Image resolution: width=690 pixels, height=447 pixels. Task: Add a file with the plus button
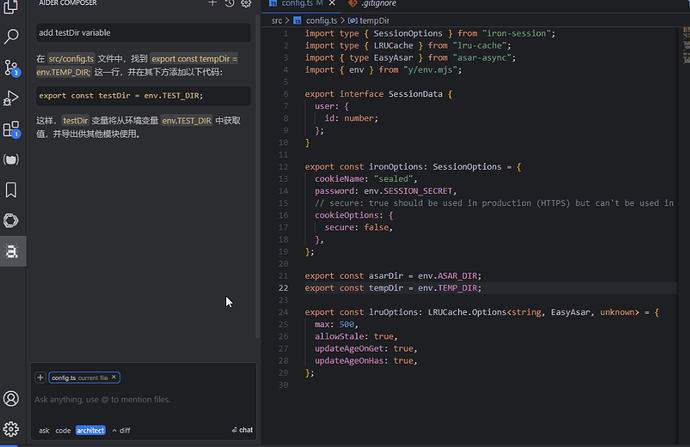pyautogui.click(x=40, y=377)
